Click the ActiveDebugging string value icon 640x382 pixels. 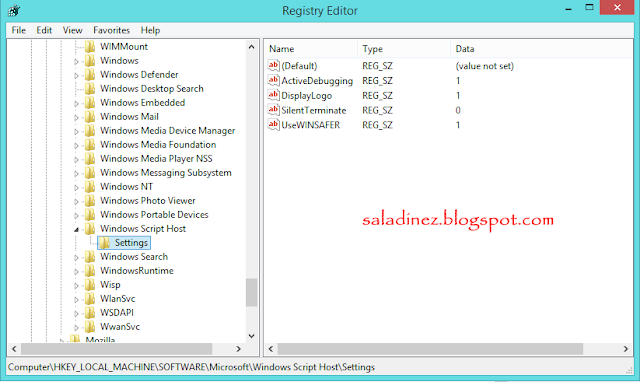pos(273,80)
